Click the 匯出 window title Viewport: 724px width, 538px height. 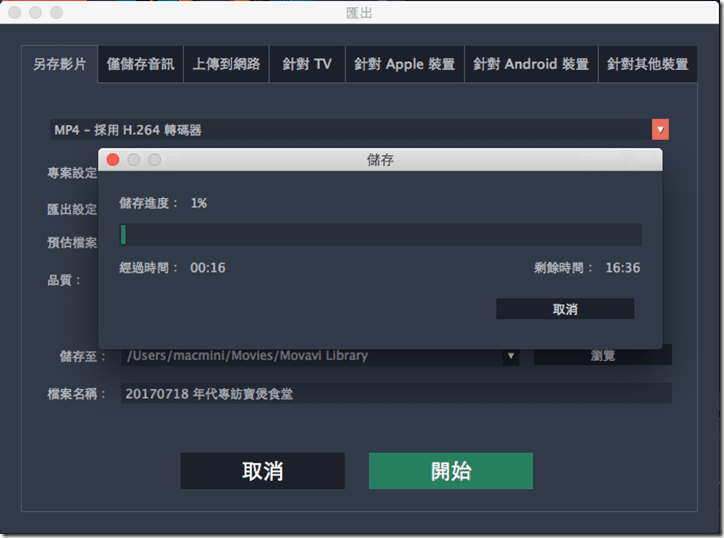(x=359, y=12)
